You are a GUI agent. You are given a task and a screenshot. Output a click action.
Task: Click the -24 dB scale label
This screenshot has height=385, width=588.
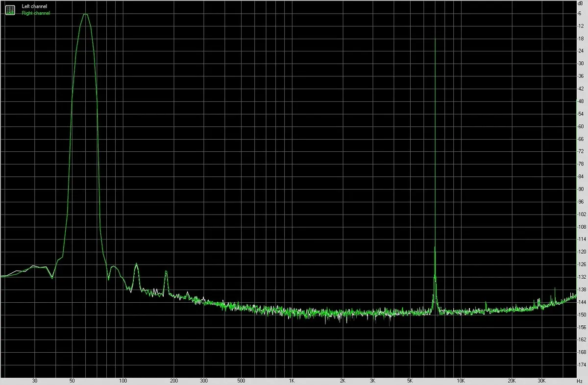point(581,51)
